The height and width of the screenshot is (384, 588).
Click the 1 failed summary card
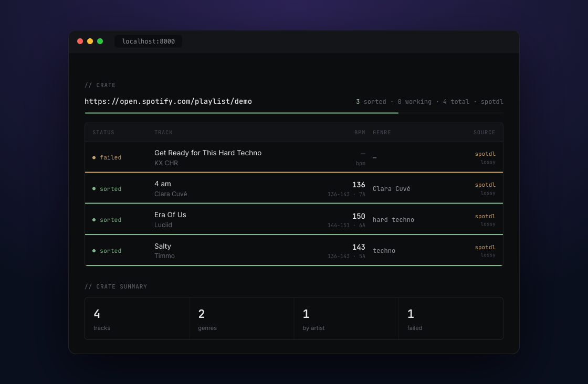pos(451,319)
